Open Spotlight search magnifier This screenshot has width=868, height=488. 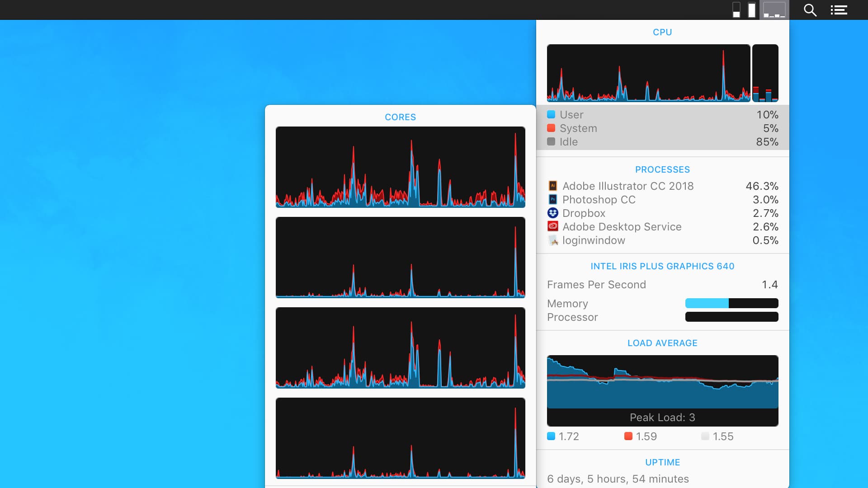tap(810, 10)
